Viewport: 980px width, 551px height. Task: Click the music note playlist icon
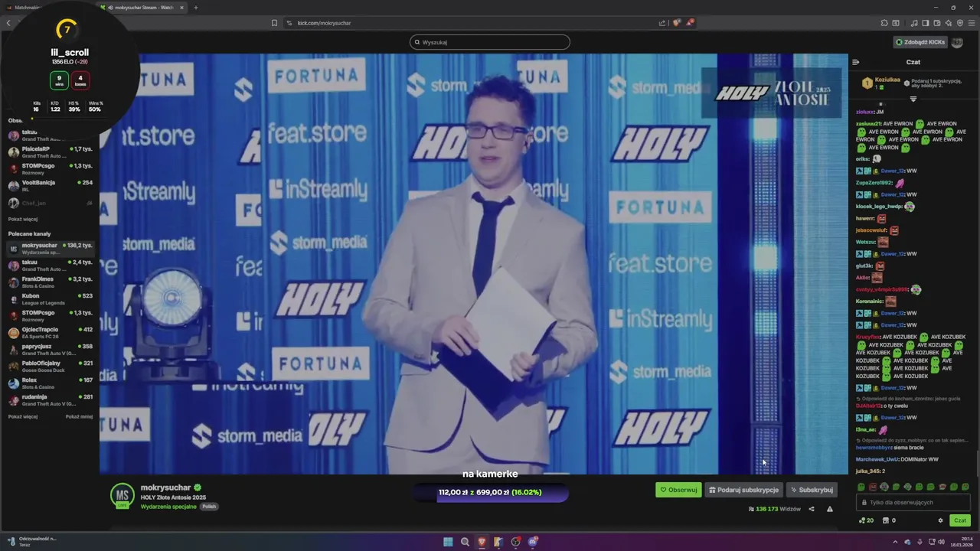click(x=913, y=23)
